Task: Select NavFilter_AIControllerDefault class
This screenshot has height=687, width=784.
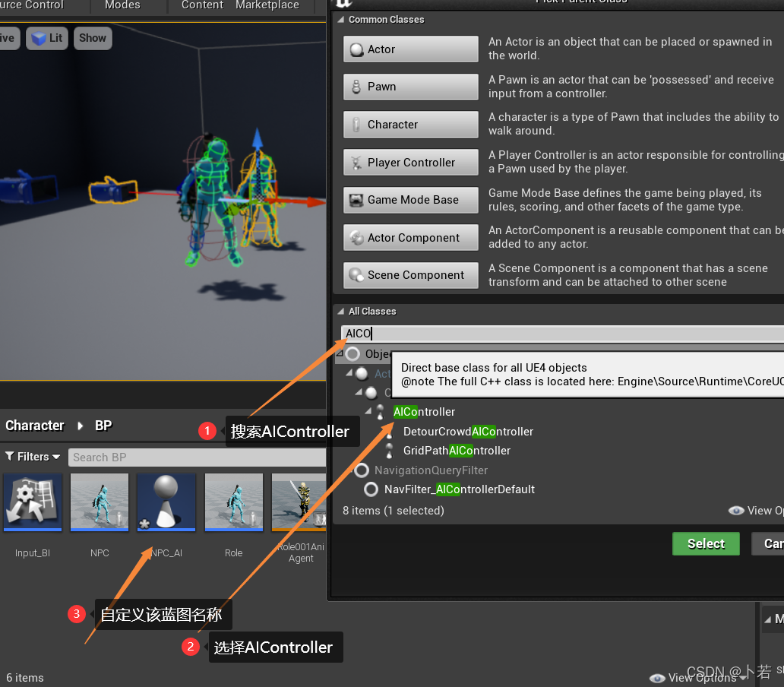Action: tap(459, 489)
